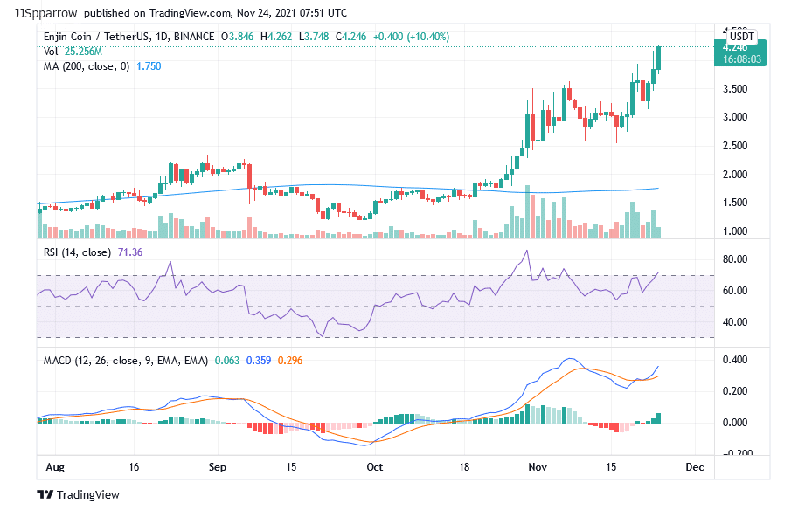Click the 3.500 price axis label

pyautogui.click(x=735, y=89)
